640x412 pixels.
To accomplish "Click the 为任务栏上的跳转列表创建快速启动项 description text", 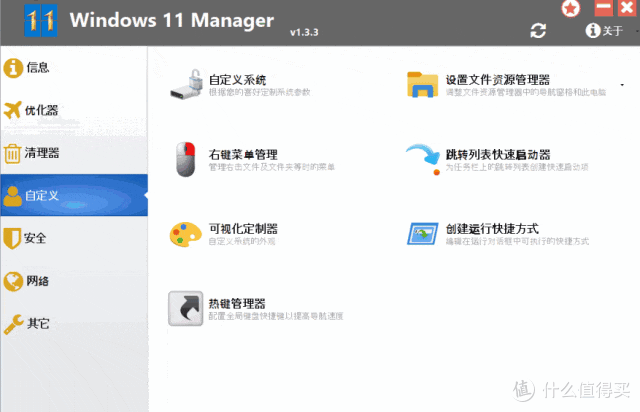I will [517, 167].
